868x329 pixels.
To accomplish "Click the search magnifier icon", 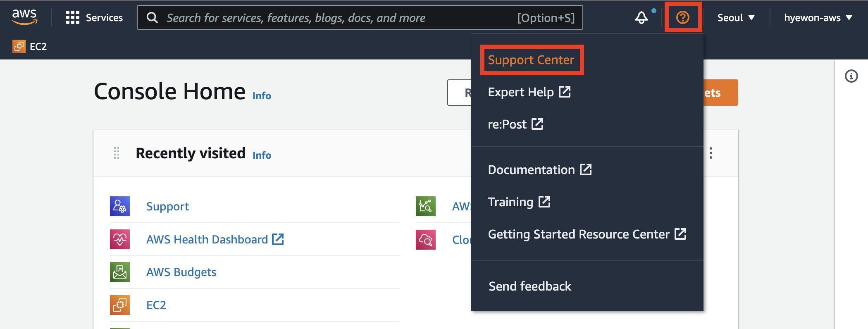I will (x=152, y=18).
